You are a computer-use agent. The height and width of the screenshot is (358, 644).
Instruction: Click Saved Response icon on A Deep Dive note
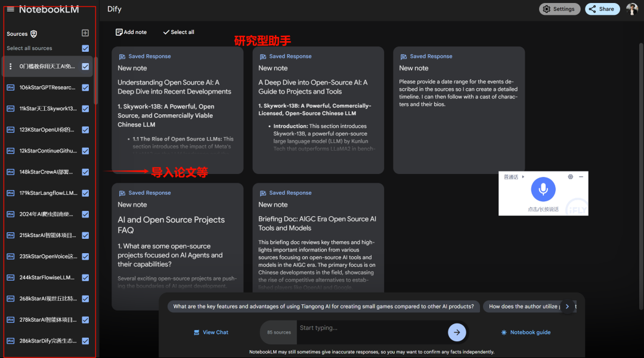263,57
